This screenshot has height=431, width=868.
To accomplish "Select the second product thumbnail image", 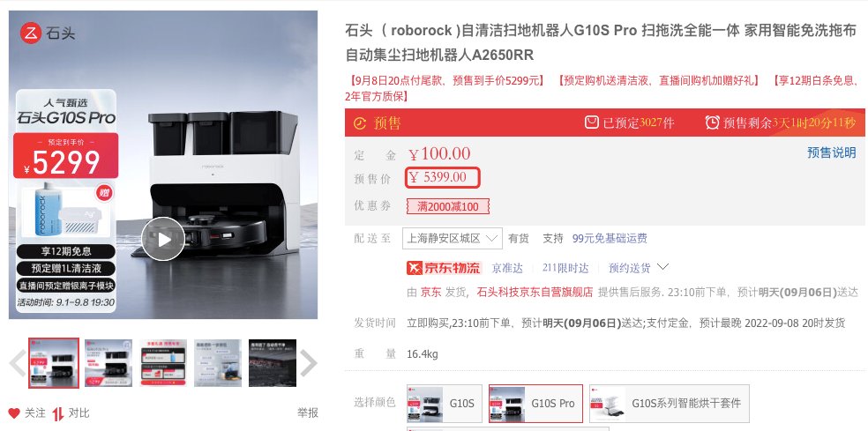I will (x=108, y=363).
